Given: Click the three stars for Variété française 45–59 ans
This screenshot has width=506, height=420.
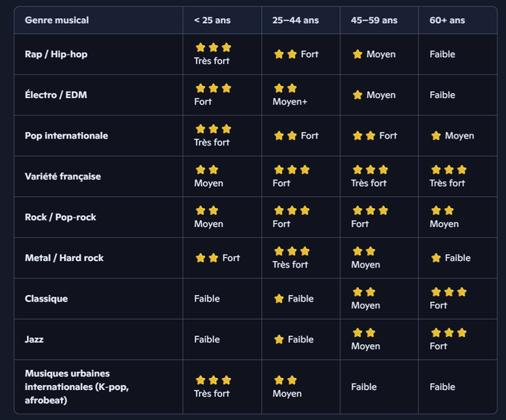Looking at the screenshot, I should click(370, 169).
